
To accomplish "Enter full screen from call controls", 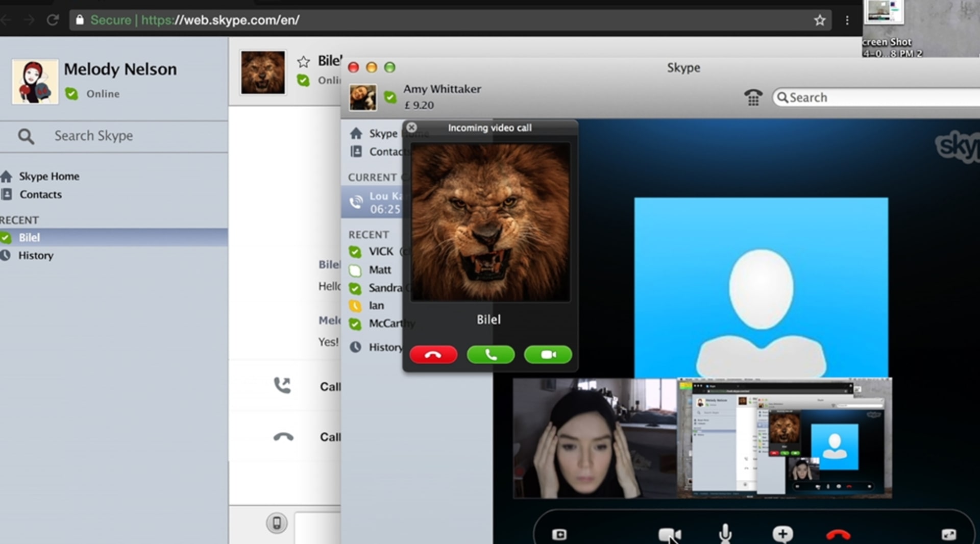I will 948,534.
